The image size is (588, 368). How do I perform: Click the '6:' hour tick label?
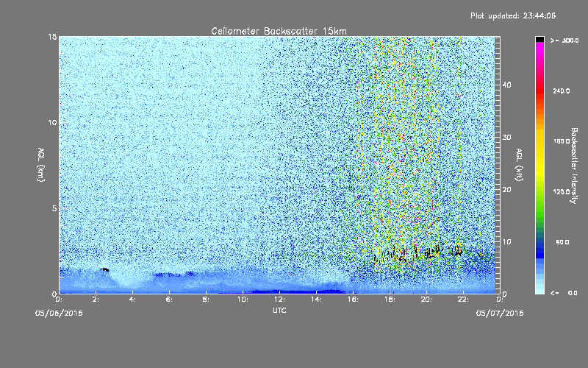point(170,300)
